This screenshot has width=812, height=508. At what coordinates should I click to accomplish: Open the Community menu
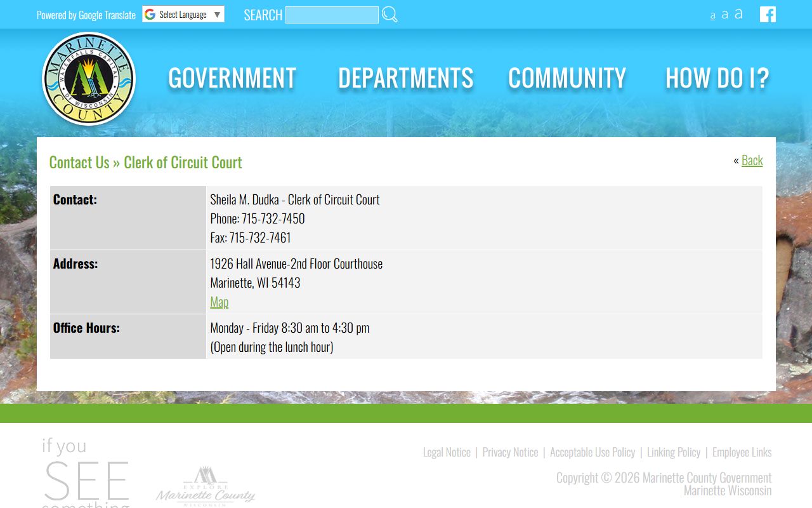point(567,78)
